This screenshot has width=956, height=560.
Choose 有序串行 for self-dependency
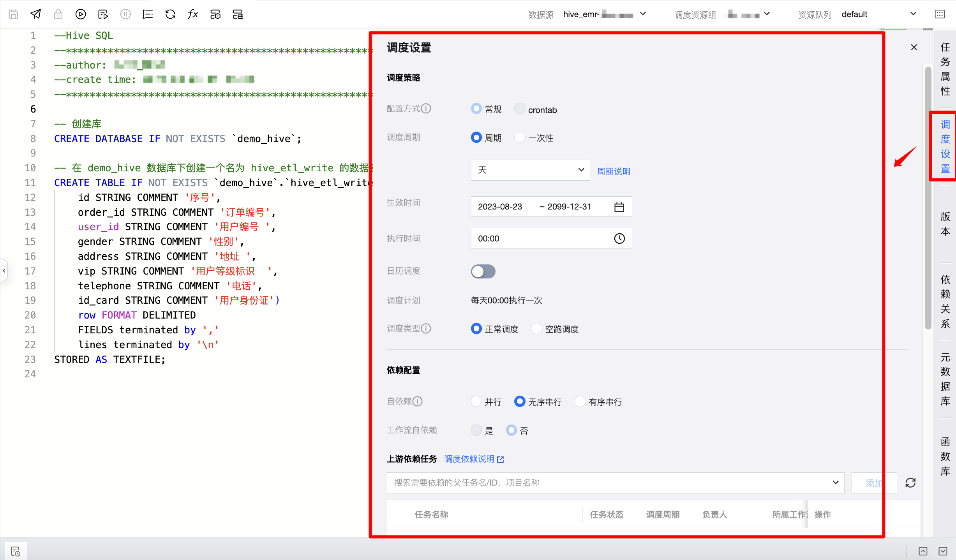pyautogui.click(x=580, y=402)
